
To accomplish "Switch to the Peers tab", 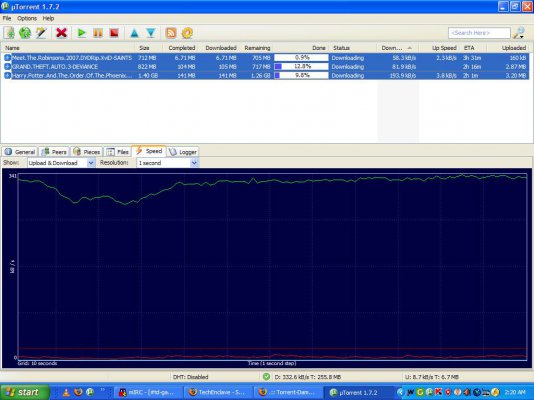I will 54,152.
